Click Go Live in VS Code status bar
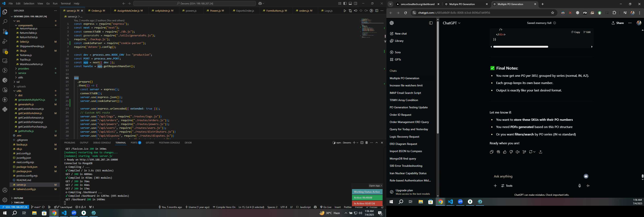644x217 pixels. pos(326,207)
